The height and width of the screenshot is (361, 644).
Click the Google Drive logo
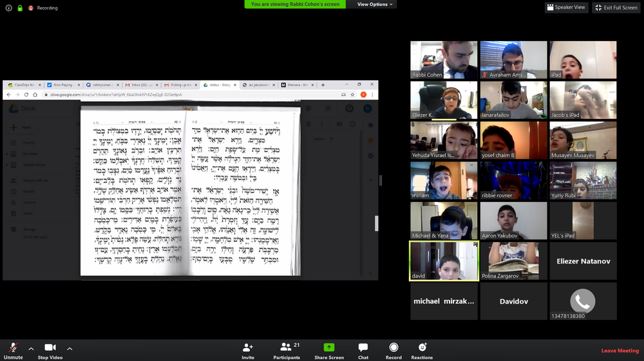pos(22,108)
